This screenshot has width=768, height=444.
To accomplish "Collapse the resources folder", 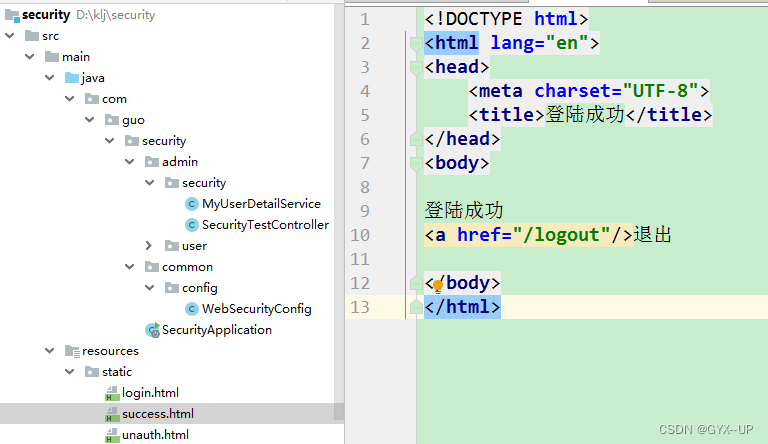I will coord(50,351).
